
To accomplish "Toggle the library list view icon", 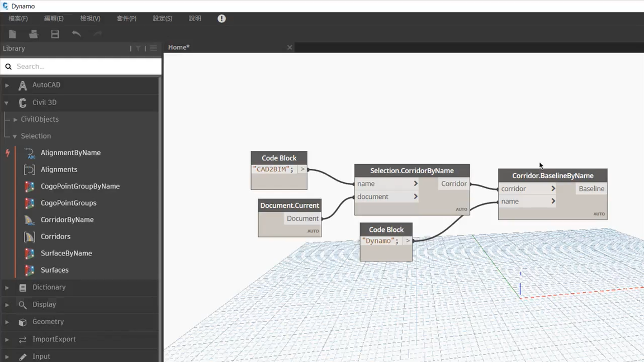I will 153,49.
